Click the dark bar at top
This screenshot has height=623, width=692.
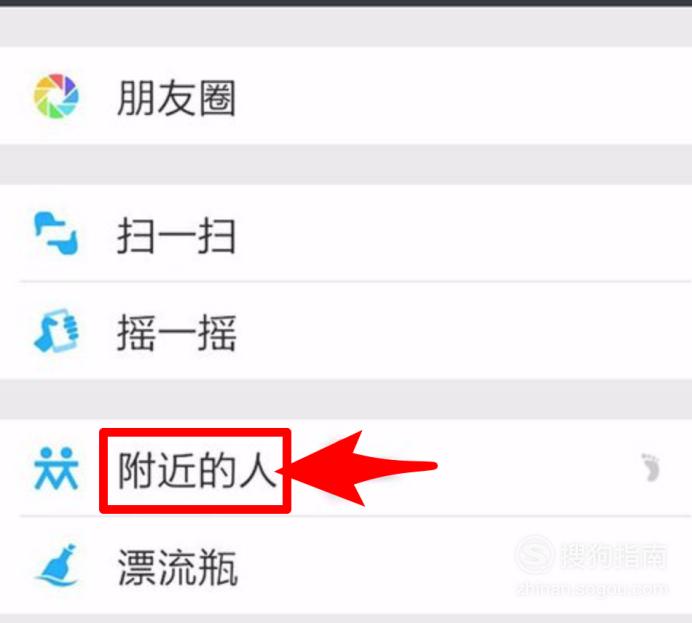(x=346, y=3)
